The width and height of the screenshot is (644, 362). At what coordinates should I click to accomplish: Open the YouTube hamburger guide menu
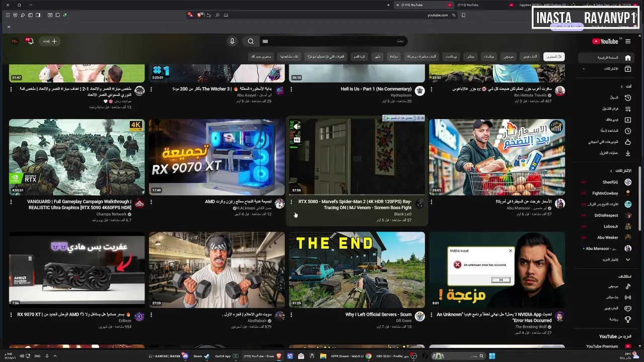(628, 41)
